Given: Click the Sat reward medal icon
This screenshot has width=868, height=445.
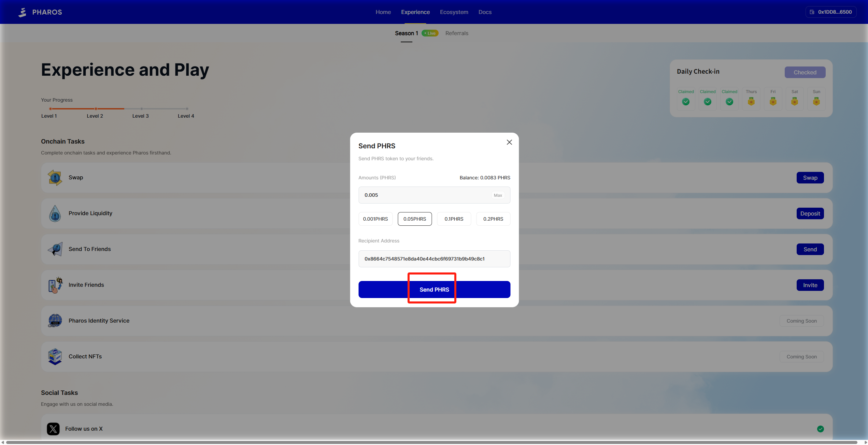Looking at the screenshot, I should [x=795, y=101].
